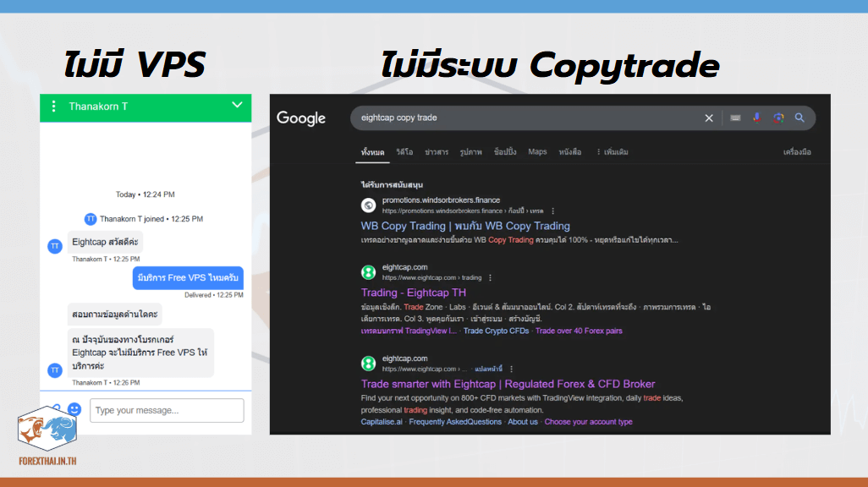Open the Trading - Eightcap TH link

pos(414,293)
